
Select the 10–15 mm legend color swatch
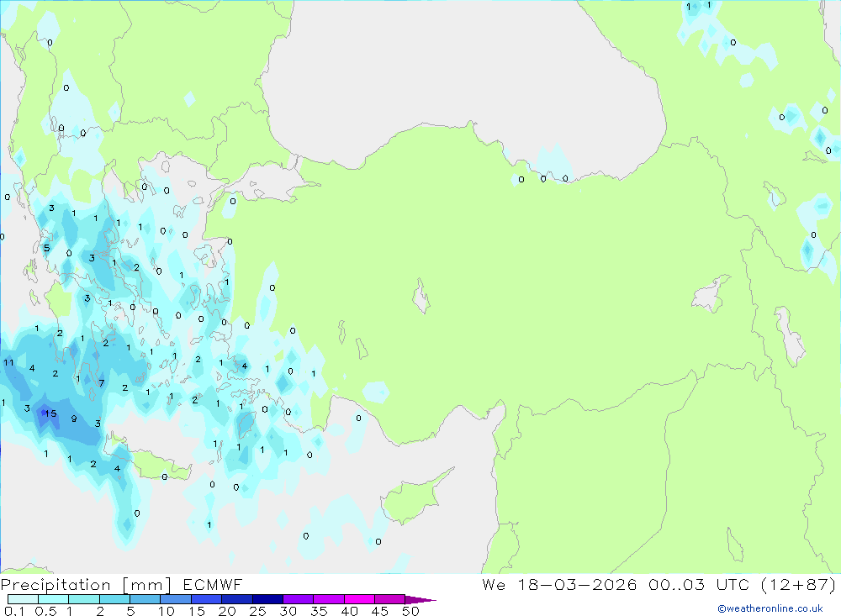176,599
